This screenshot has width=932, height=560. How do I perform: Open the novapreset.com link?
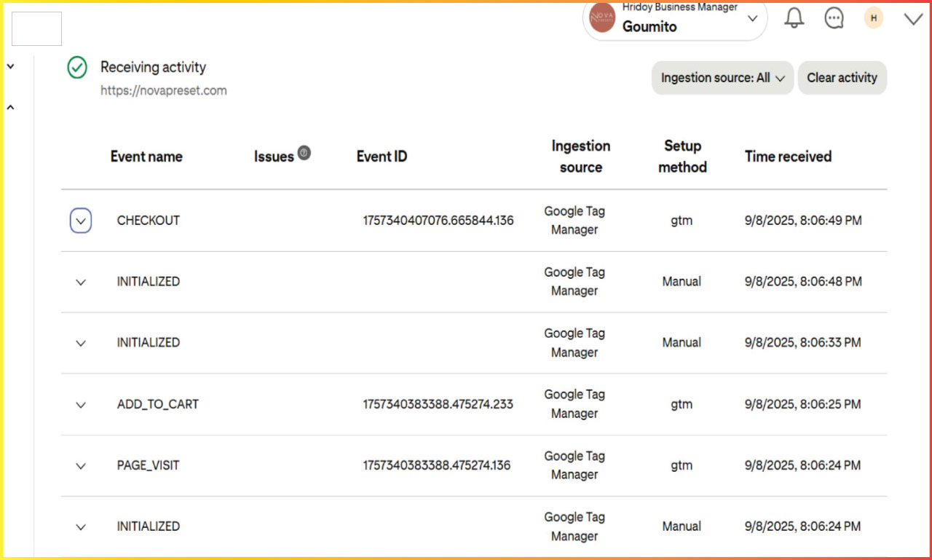(163, 90)
